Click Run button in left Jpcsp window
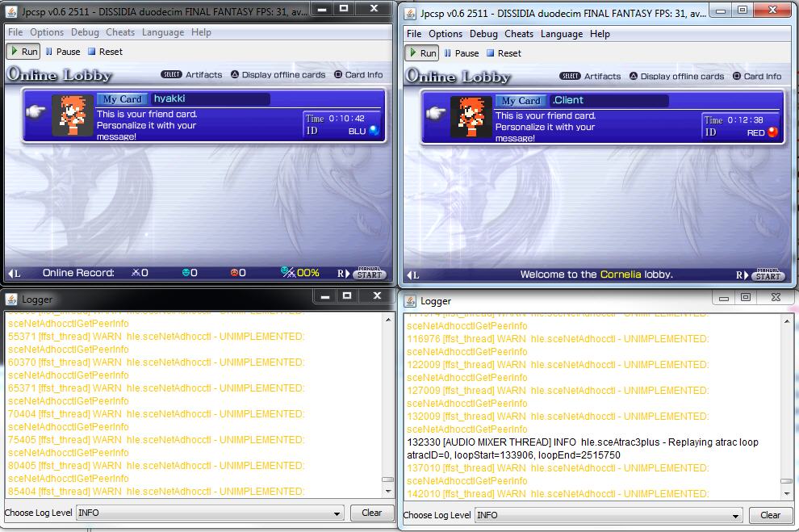Viewport: 799px width, 532px height. [23, 52]
